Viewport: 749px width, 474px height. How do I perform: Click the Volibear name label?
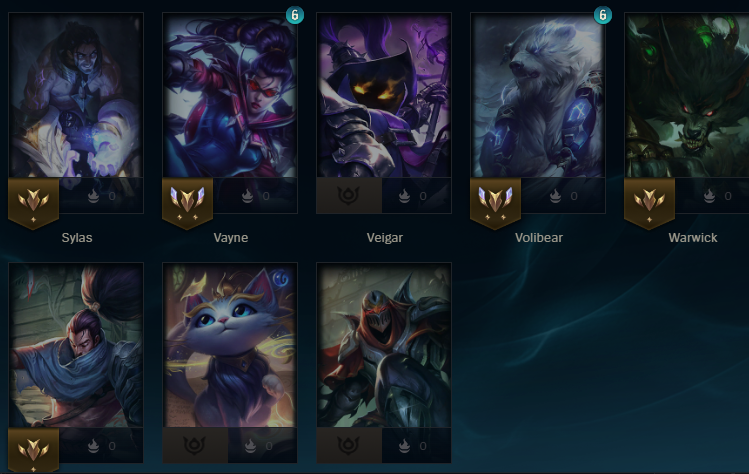pyautogui.click(x=539, y=237)
